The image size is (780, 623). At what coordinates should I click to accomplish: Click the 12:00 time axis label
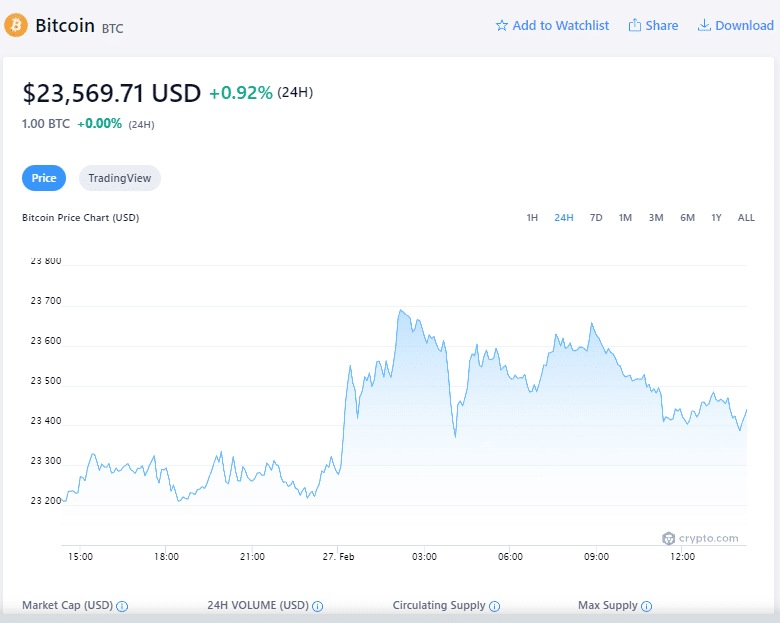coord(682,556)
